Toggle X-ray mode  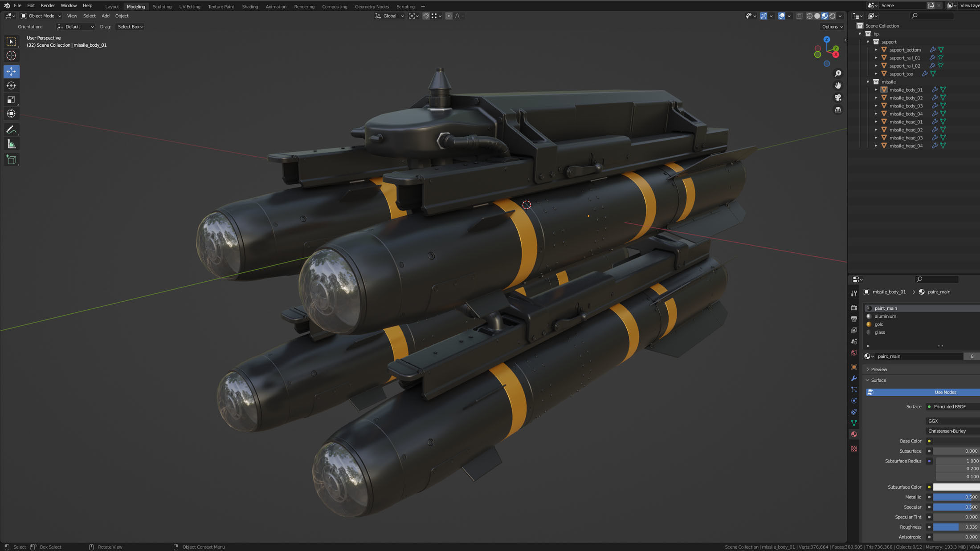[x=799, y=16]
